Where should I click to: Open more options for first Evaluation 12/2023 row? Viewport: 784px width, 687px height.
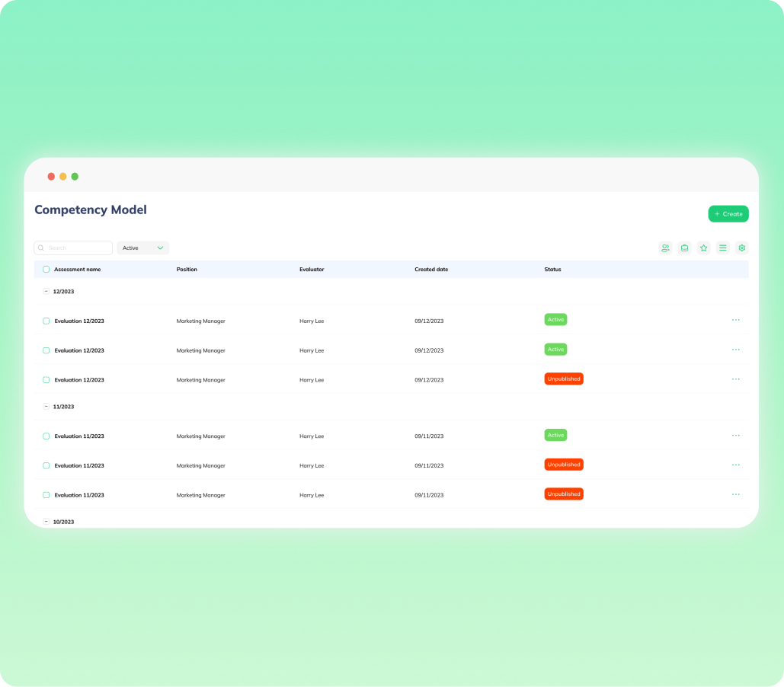[735, 320]
